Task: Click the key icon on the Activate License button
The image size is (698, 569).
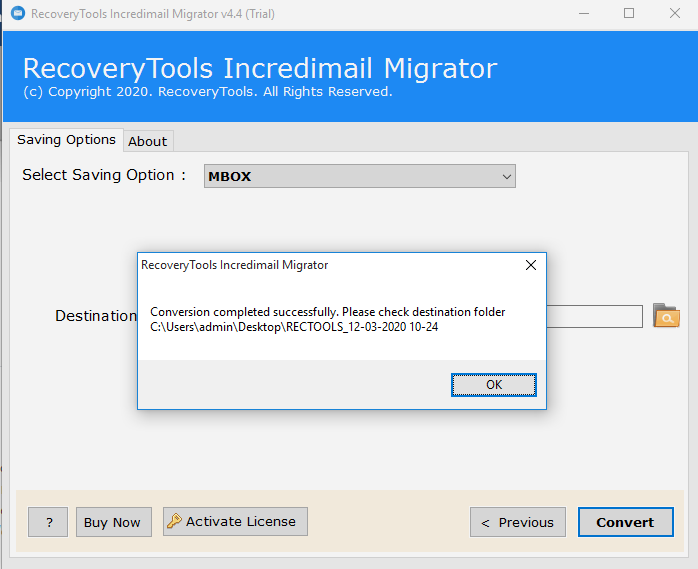Action: pos(174,521)
